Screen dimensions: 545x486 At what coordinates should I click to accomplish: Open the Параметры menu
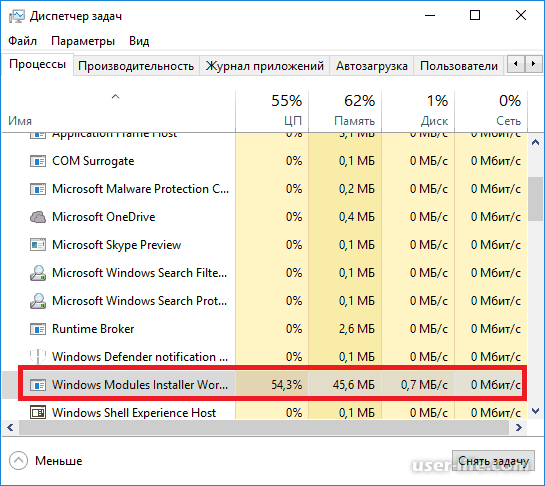(x=83, y=41)
